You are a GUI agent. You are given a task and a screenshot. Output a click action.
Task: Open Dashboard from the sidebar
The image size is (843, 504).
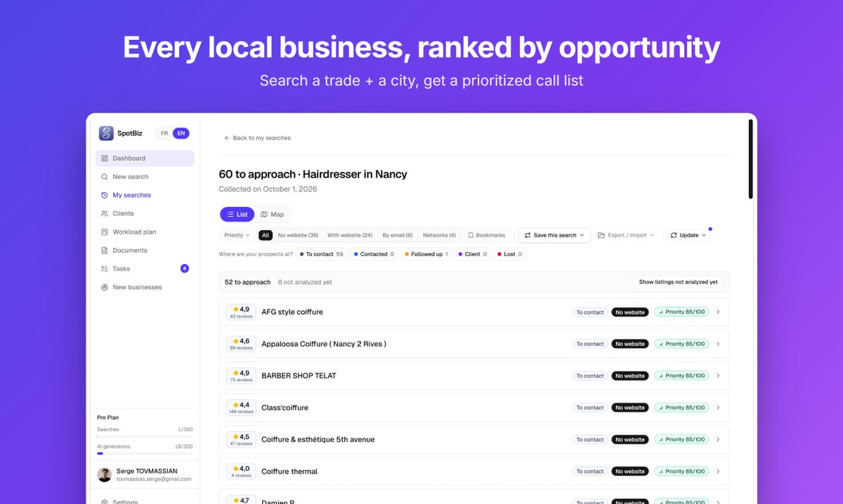tap(145, 158)
